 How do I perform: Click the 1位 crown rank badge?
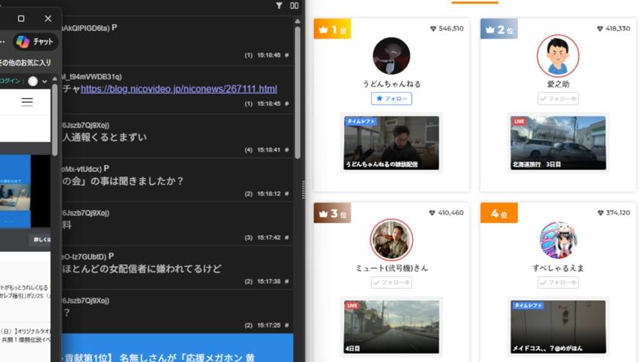(333, 29)
